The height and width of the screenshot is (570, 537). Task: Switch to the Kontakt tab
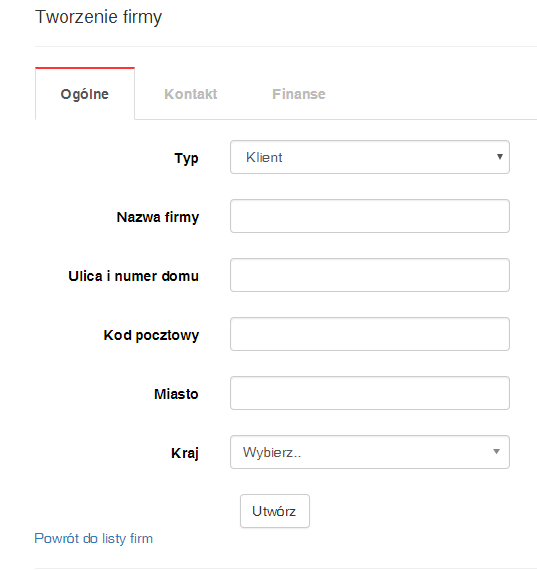pyautogui.click(x=191, y=94)
